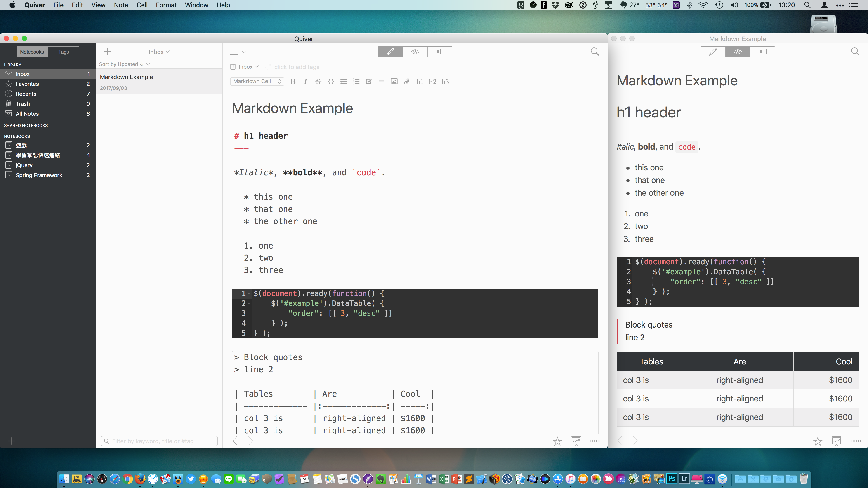Favorite the note using the star icon
The image size is (868, 488).
click(557, 441)
